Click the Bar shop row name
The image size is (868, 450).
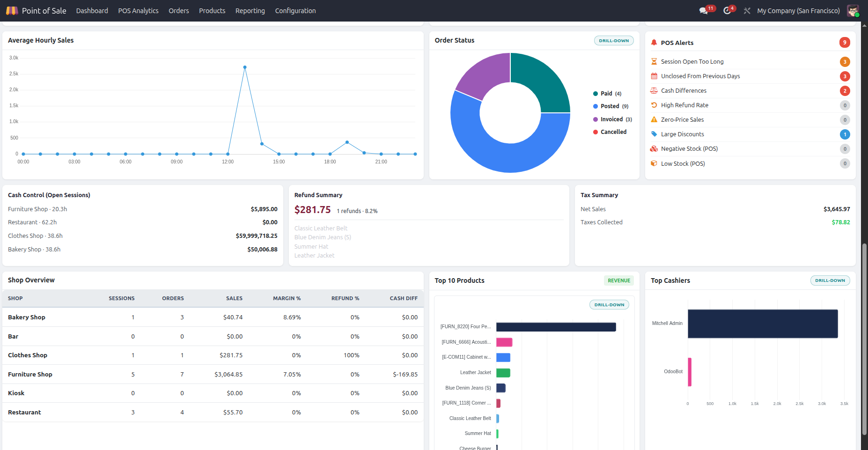click(x=13, y=336)
